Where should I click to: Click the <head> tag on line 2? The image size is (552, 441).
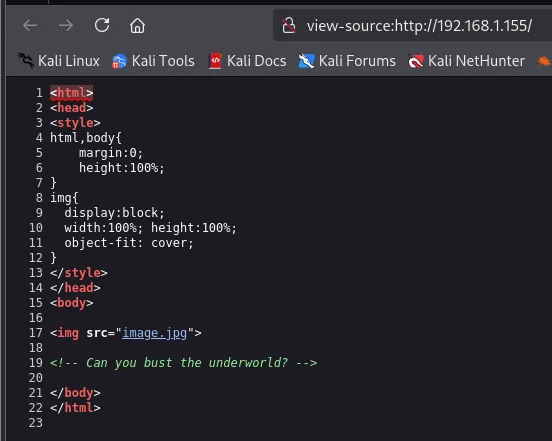(71, 108)
